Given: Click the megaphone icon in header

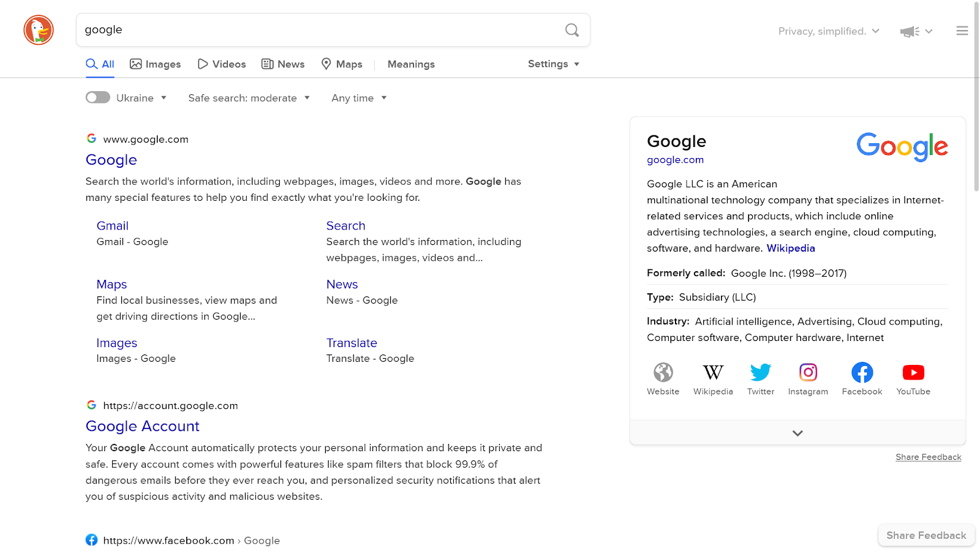Looking at the screenshot, I should [910, 31].
